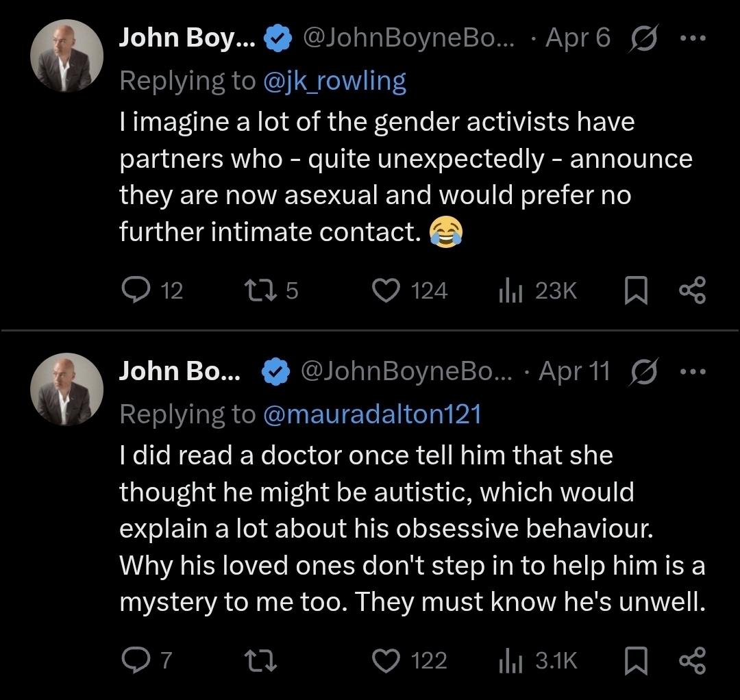
Task: Like the tweet replying to jk_rowling
Action: (386, 291)
